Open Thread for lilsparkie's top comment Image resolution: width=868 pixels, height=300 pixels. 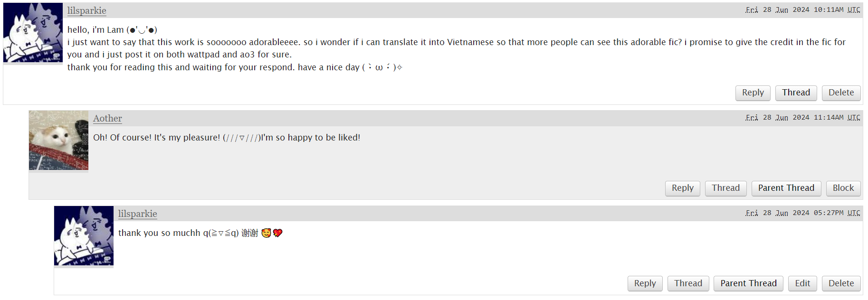tap(796, 93)
